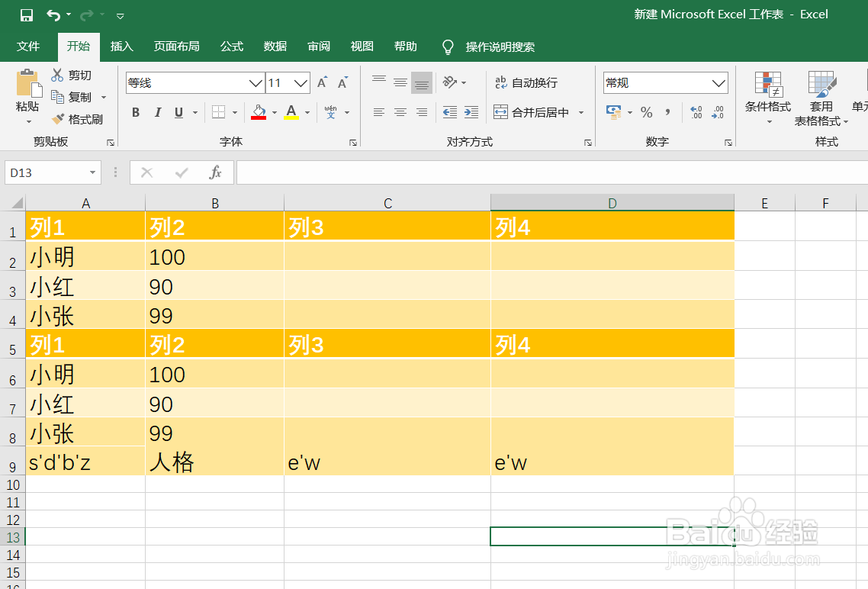The image size is (868, 589).
Task: Undo the last action
Action: [x=53, y=15]
